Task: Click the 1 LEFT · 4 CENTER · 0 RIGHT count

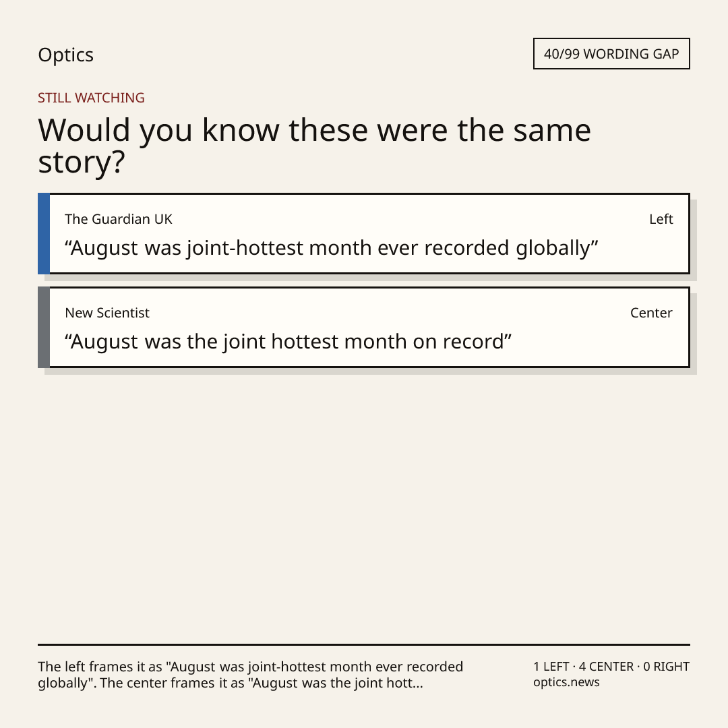Action: pos(611,667)
